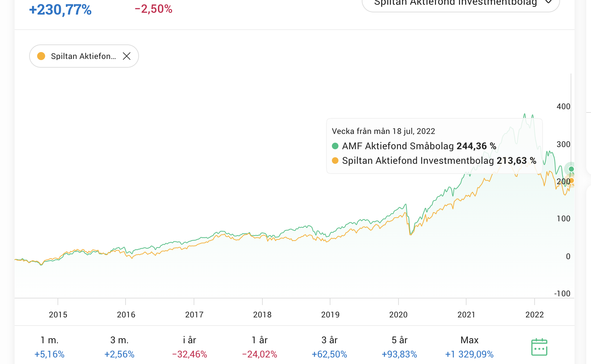The width and height of the screenshot is (591, 364).
Task: Select the 1 m. time period
Action: [x=49, y=347]
